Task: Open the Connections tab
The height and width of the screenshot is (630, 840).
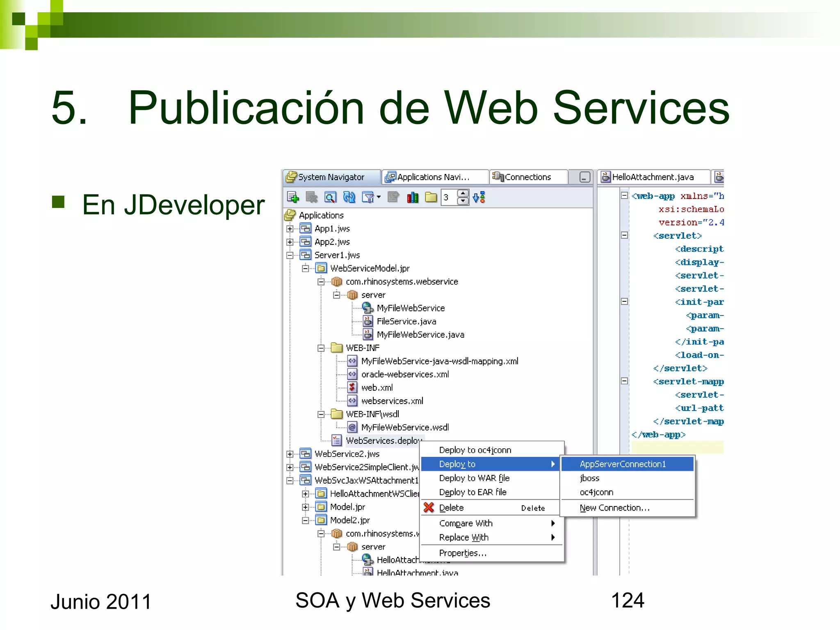Action: tap(528, 177)
